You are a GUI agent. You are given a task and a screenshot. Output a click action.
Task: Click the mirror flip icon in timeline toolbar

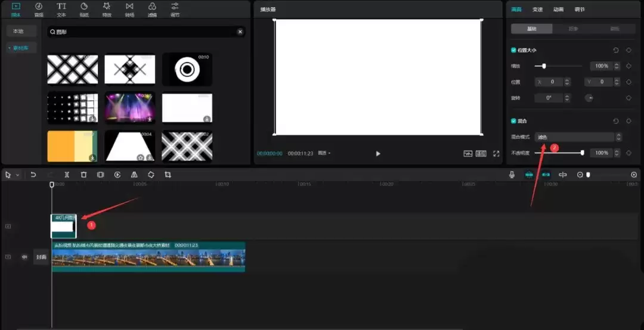[134, 175]
